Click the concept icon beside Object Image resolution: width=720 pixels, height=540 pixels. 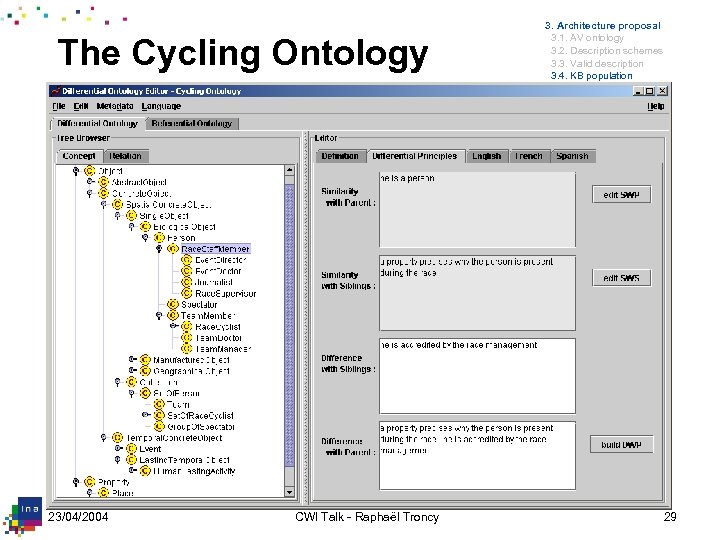point(90,171)
